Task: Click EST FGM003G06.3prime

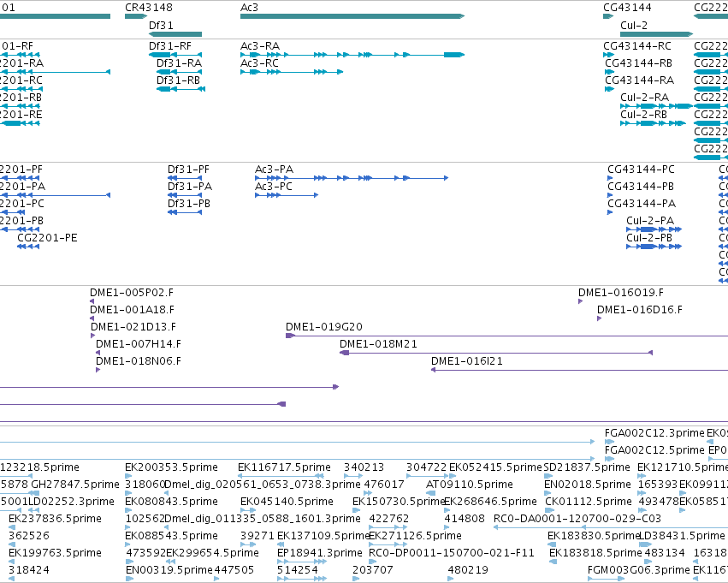Action: point(606,579)
